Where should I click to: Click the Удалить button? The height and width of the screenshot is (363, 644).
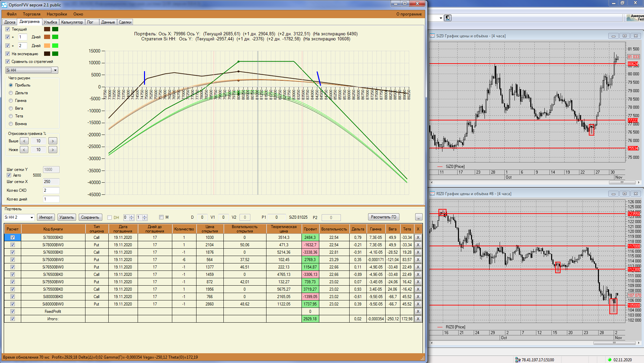(x=67, y=217)
